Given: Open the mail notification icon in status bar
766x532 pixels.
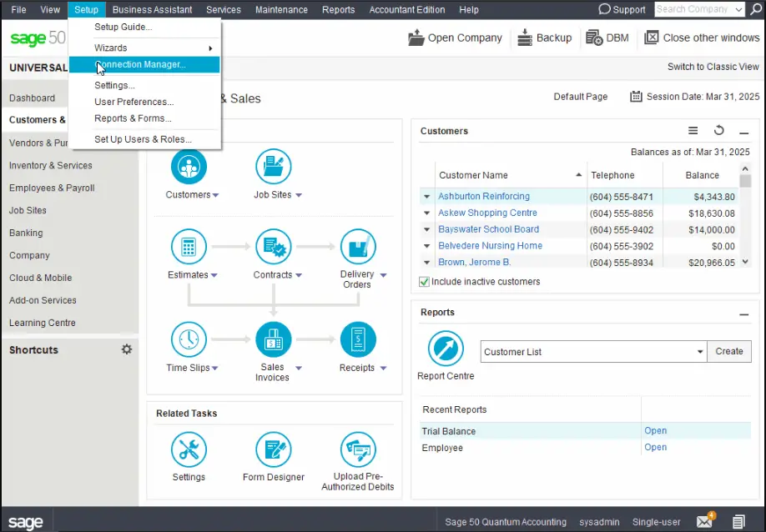Looking at the screenshot, I should point(705,521).
